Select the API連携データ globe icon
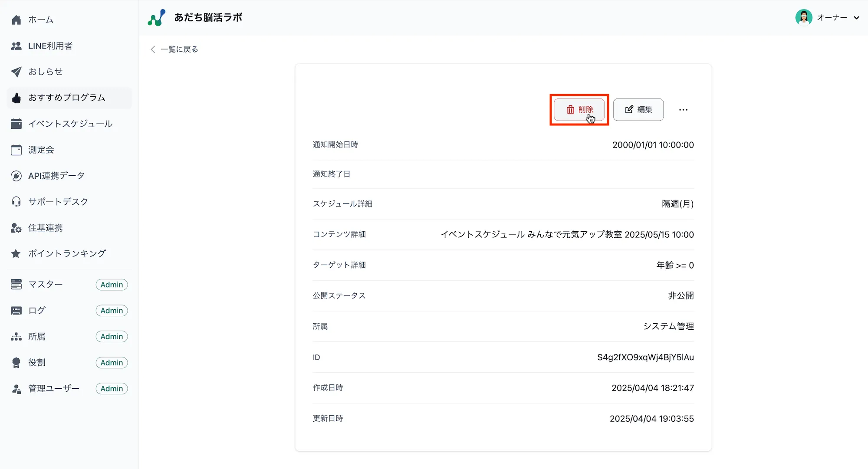 point(16,175)
